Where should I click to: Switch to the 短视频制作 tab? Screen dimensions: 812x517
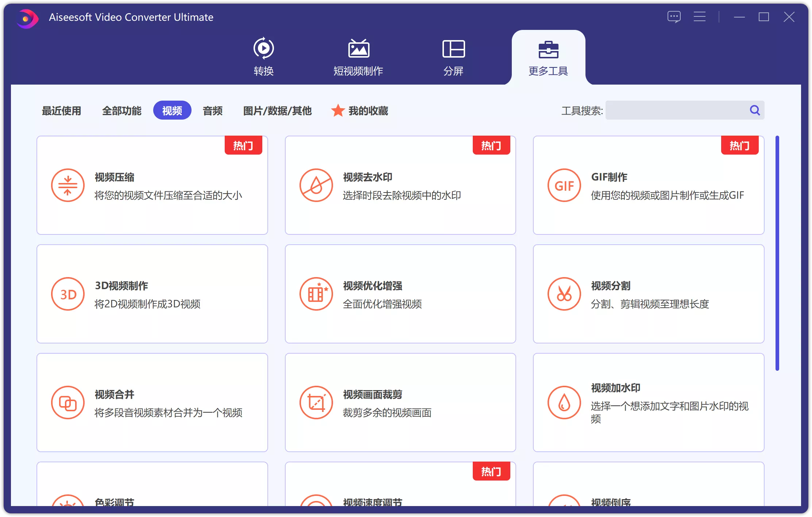359,57
